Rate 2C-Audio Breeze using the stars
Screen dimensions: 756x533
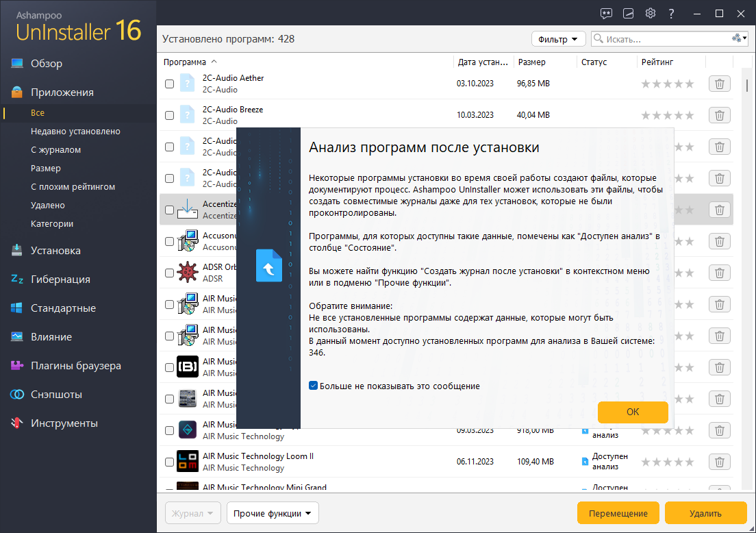pyautogui.click(x=667, y=115)
